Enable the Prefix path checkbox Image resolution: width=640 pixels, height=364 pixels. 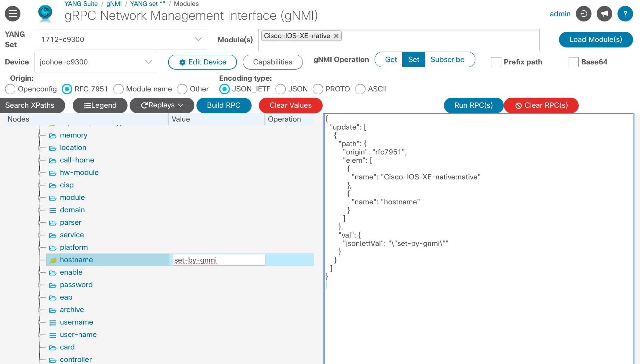[496, 62]
